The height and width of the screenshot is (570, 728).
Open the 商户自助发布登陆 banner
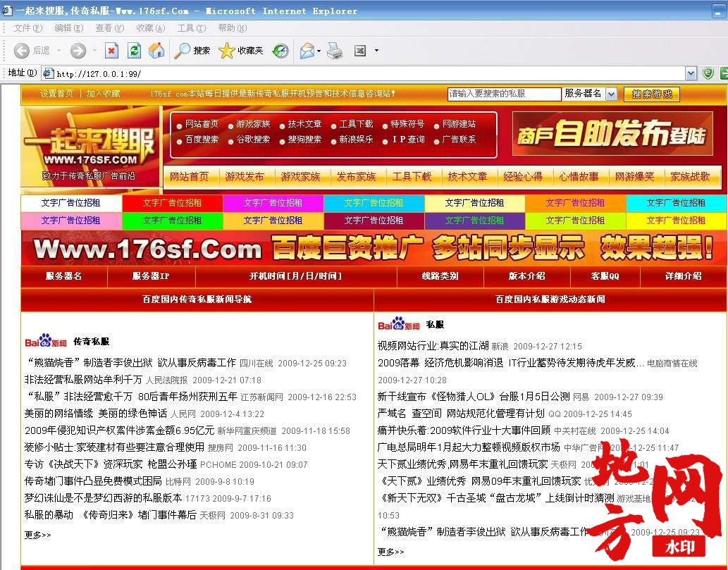[x=612, y=134]
